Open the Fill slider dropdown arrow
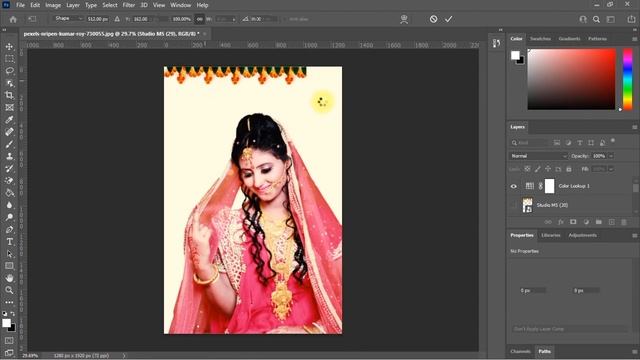 point(611,169)
